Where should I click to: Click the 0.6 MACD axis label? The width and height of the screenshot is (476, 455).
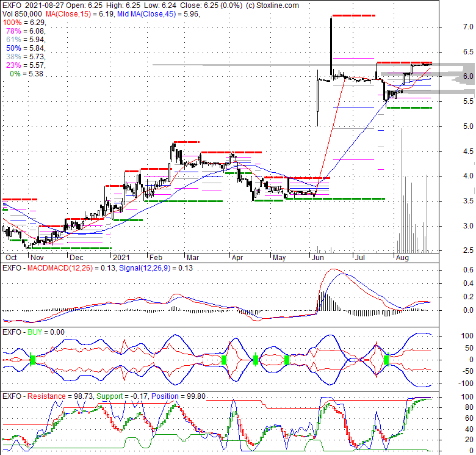pyautogui.click(x=468, y=270)
